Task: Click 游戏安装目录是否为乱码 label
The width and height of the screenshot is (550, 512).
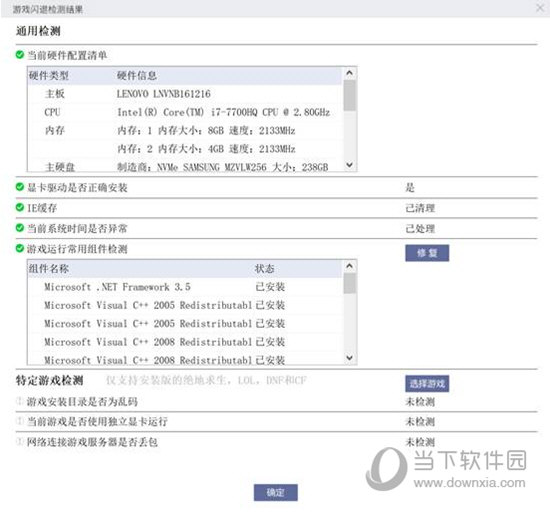Action: click(82, 402)
